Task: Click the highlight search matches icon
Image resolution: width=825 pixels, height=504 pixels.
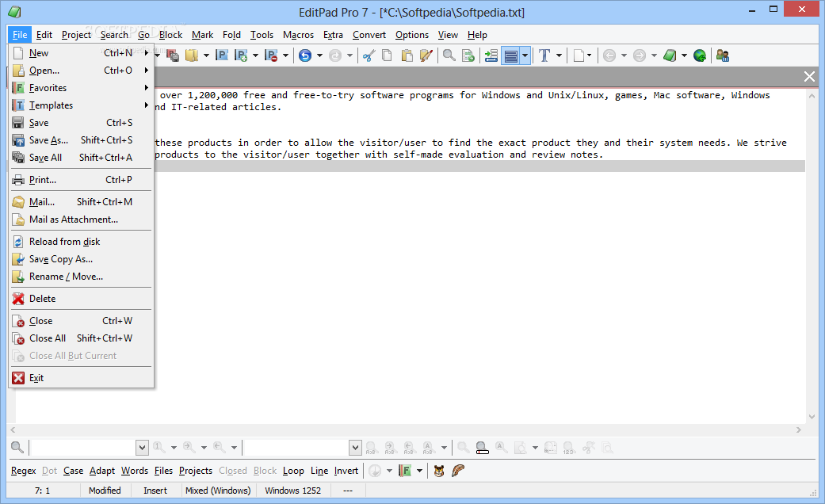Action: [x=482, y=448]
